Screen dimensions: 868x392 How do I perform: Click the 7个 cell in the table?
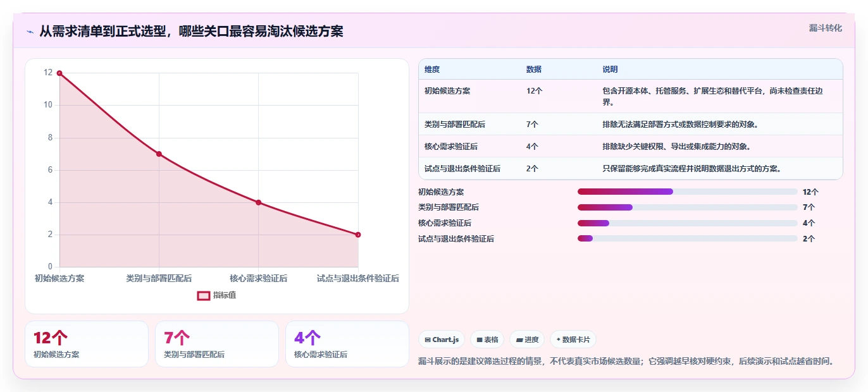pos(533,125)
